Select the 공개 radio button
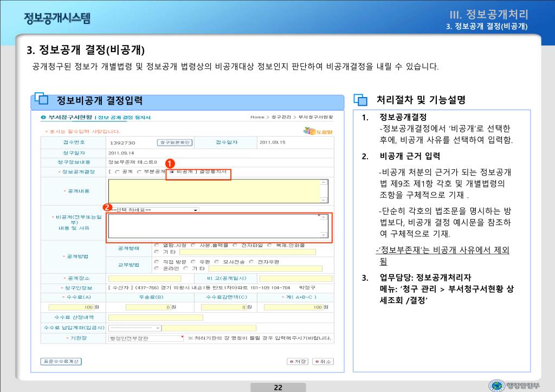Image resolution: width=555 pixels, height=392 pixels. pos(117,172)
